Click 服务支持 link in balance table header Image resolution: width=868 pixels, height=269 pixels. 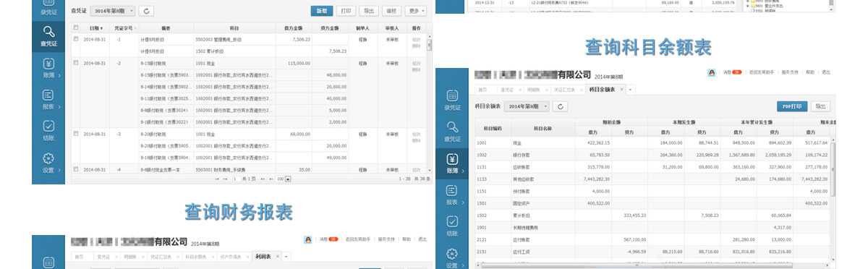(790, 73)
